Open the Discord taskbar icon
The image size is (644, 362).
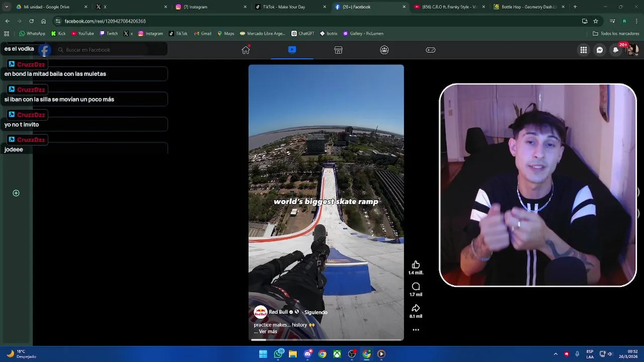(x=307, y=354)
